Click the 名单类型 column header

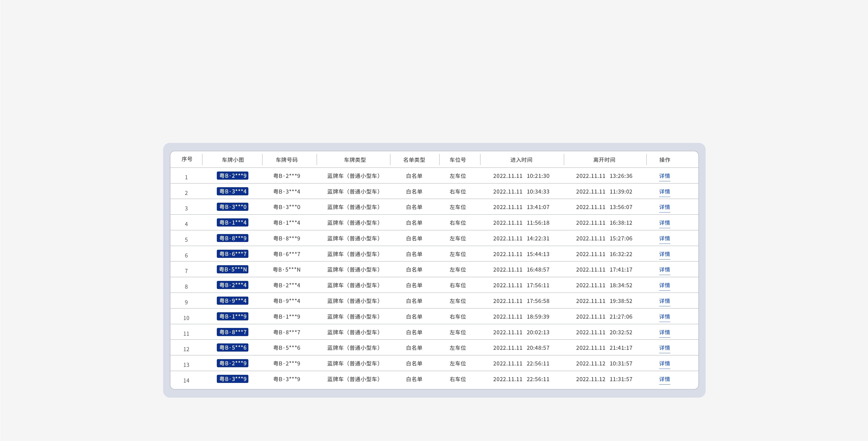(414, 160)
